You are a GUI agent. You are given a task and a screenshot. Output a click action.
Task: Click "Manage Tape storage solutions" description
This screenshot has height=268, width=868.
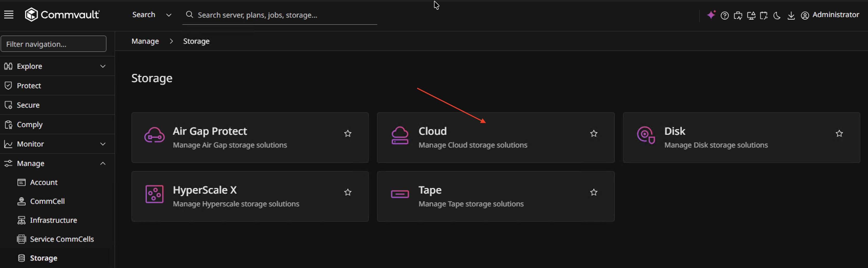(471, 204)
